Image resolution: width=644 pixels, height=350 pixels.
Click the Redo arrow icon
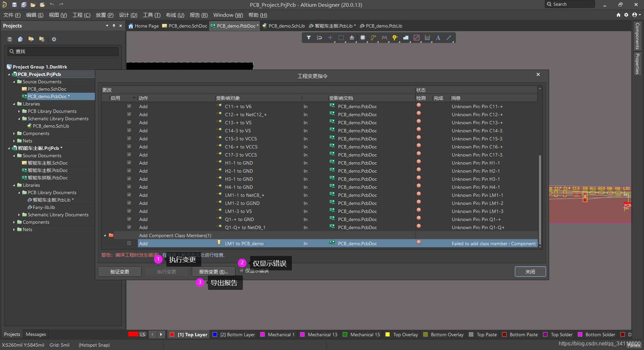click(61, 5)
